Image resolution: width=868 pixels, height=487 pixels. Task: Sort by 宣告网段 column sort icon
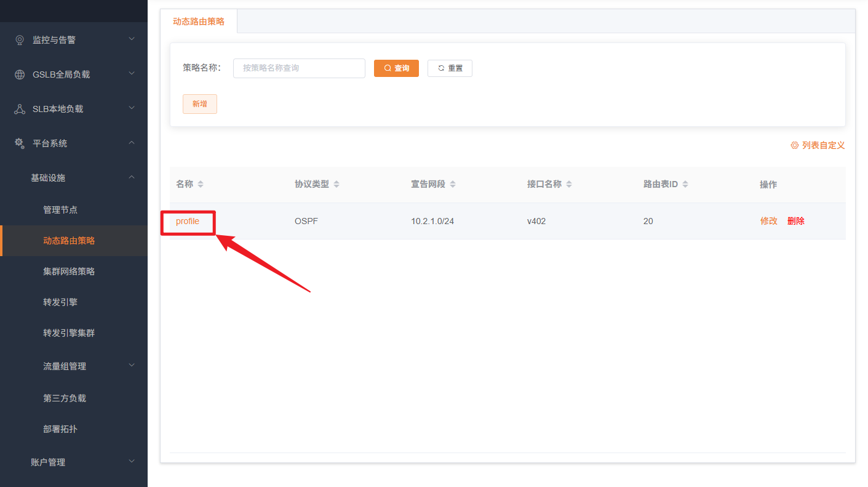453,185
